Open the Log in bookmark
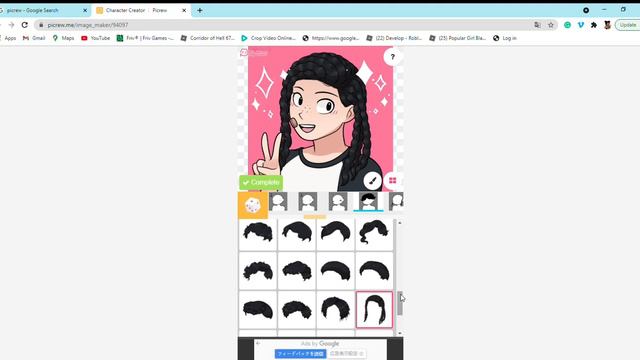The height and width of the screenshot is (360, 640). (x=505, y=38)
